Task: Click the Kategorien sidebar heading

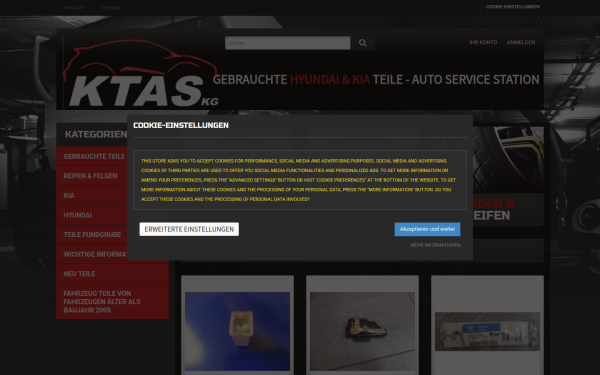Action: (x=96, y=134)
